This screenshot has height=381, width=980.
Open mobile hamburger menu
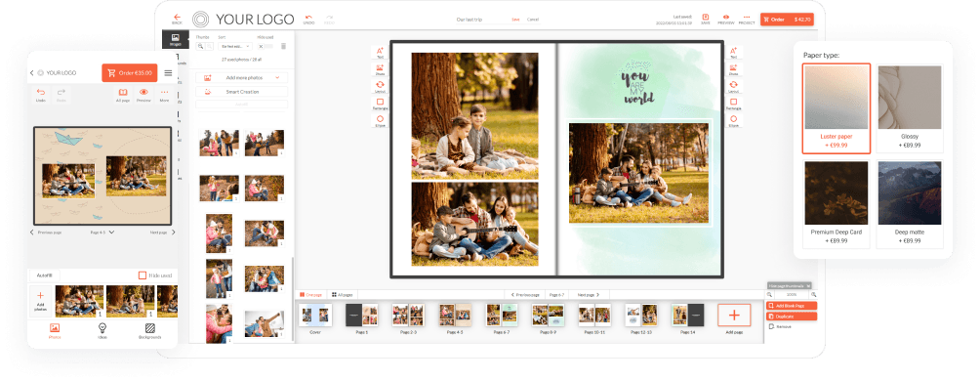pos(168,73)
